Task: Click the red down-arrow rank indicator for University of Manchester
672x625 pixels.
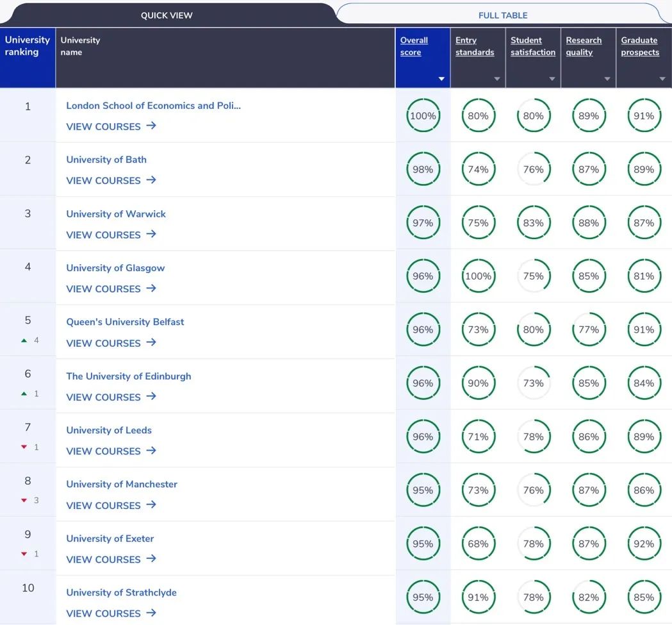Action: (x=24, y=501)
